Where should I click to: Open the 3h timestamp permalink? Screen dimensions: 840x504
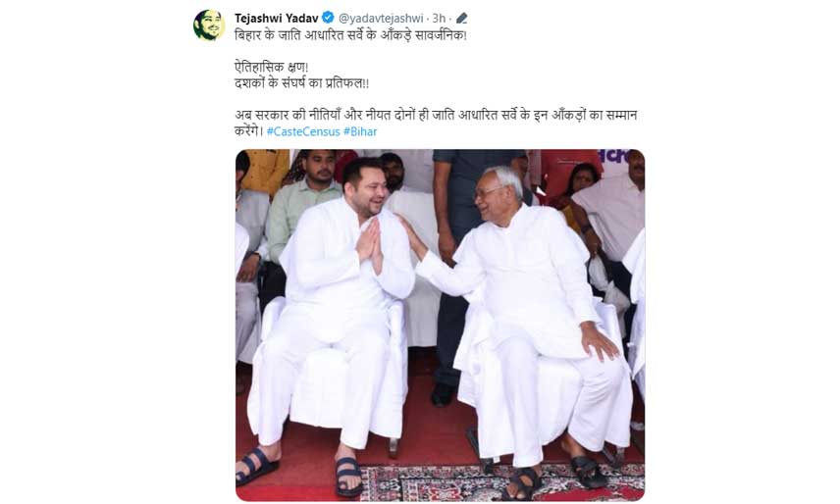click(x=439, y=19)
